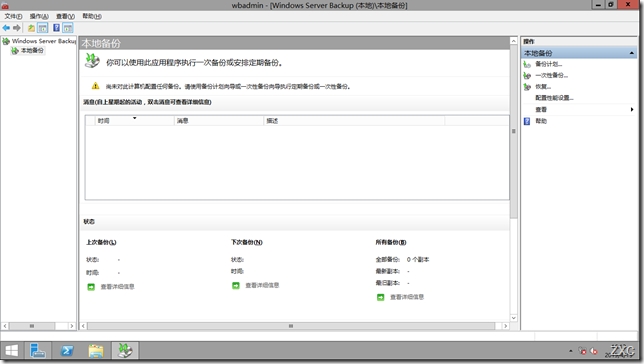Open PowerShell from the taskbar
This screenshot has width=644, height=364.
(67, 350)
